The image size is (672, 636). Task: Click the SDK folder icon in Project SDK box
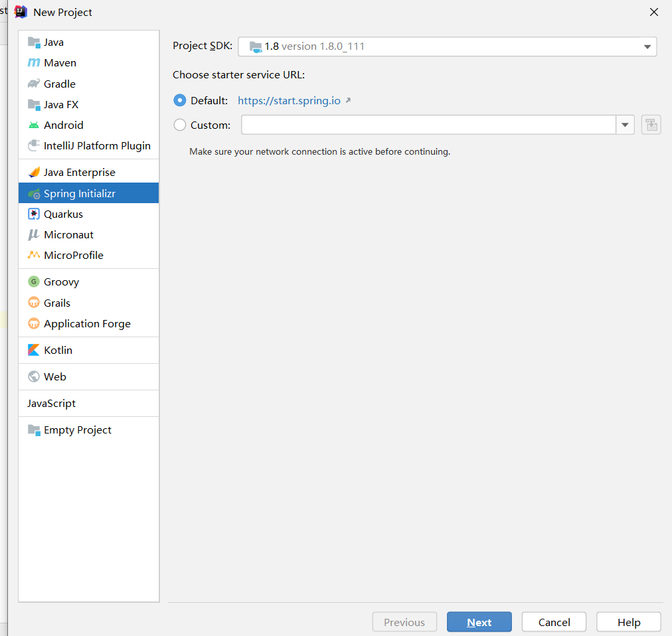pos(256,46)
